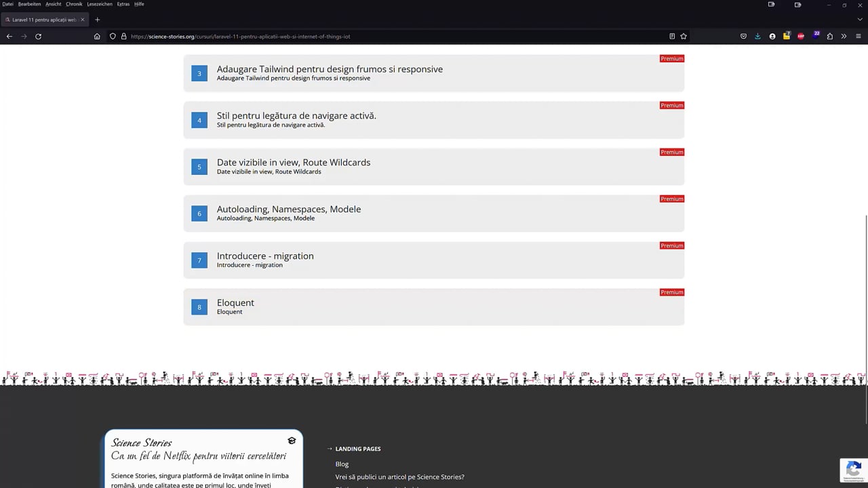The width and height of the screenshot is (868, 488).
Task: Open the Firefox account menu
Action: coord(772,36)
